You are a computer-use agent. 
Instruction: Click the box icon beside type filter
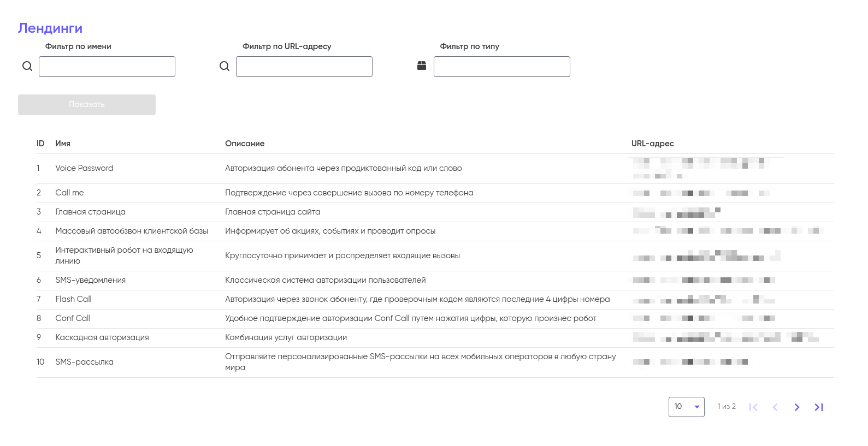click(x=422, y=66)
